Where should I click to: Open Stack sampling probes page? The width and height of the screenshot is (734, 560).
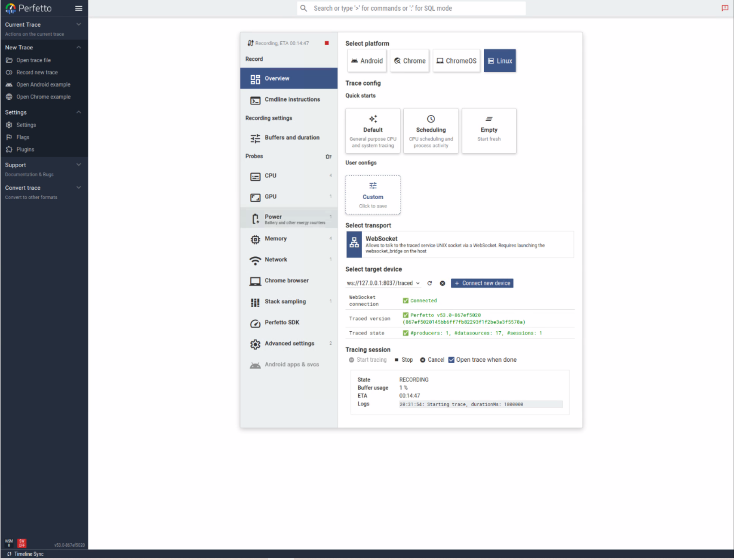(289, 302)
